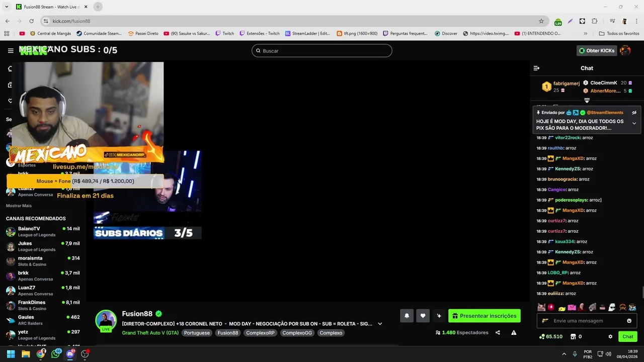Screen dimensions: 644x362
Task: Click the Buscar search field
Action: pyautogui.click(x=322, y=51)
